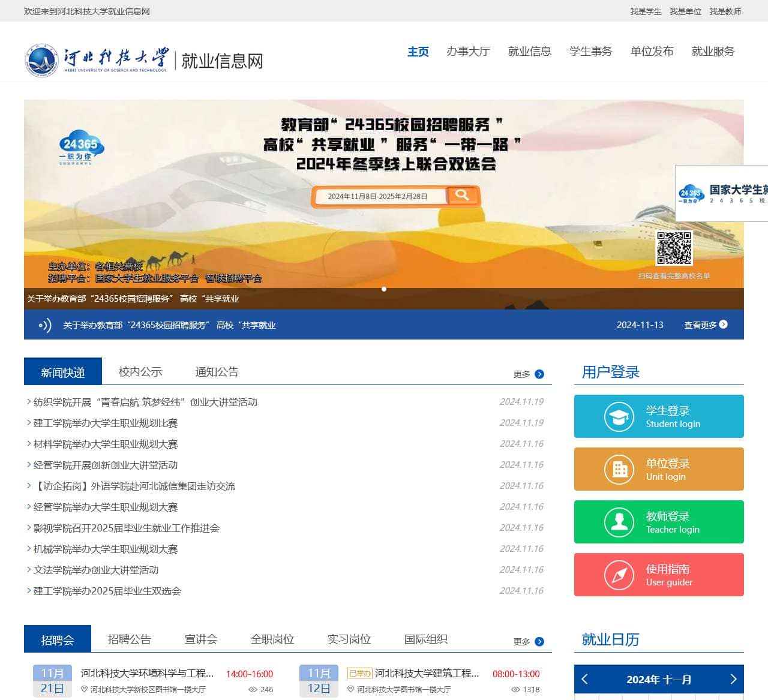Open the 单位发布 menu
Image resolution: width=768 pixels, height=700 pixels.
coord(652,52)
